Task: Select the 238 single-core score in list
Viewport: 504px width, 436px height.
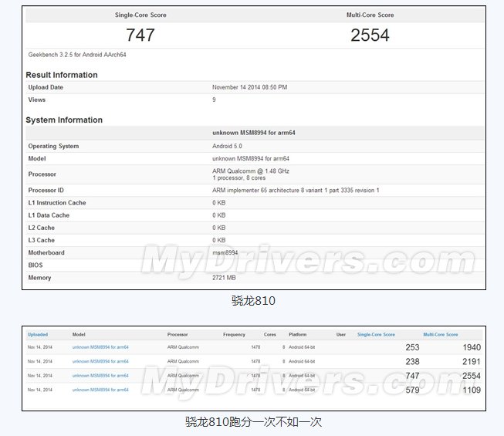Action: (x=412, y=361)
